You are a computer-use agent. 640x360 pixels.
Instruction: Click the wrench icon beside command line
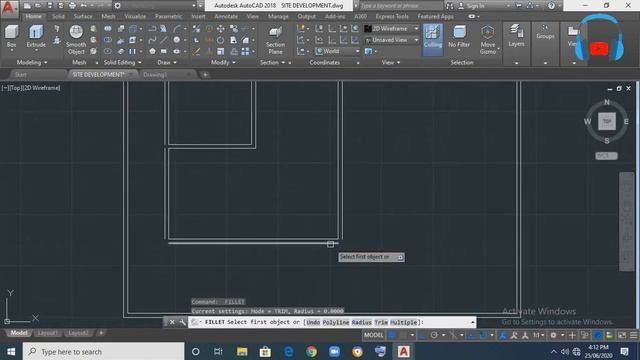tap(182, 322)
